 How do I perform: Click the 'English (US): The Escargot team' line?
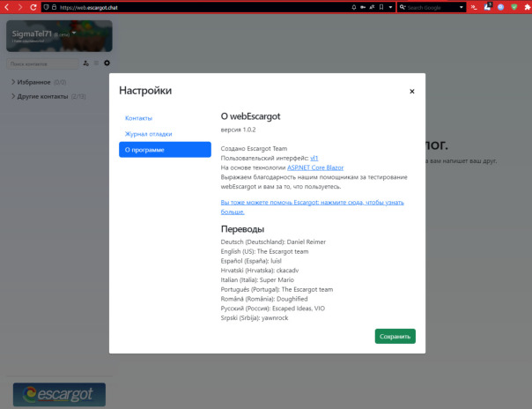[264, 251]
